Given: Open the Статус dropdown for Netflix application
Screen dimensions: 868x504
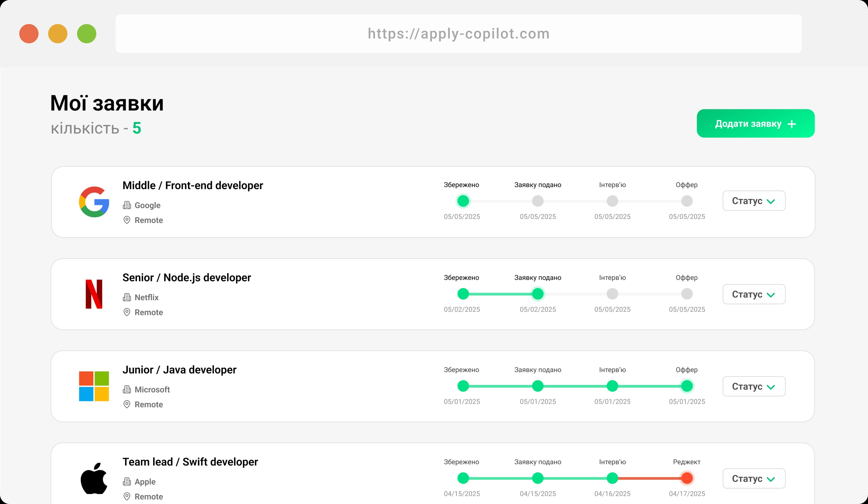Looking at the screenshot, I should coord(754,294).
